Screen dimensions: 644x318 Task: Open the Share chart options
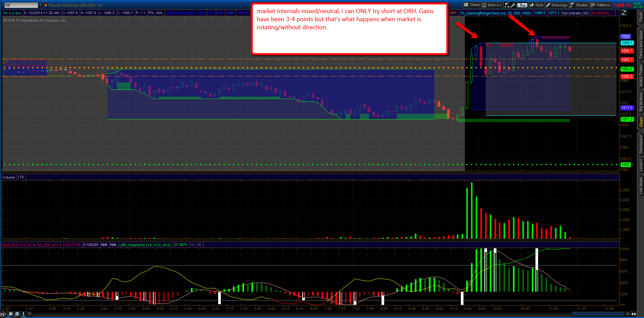[472, 5]
